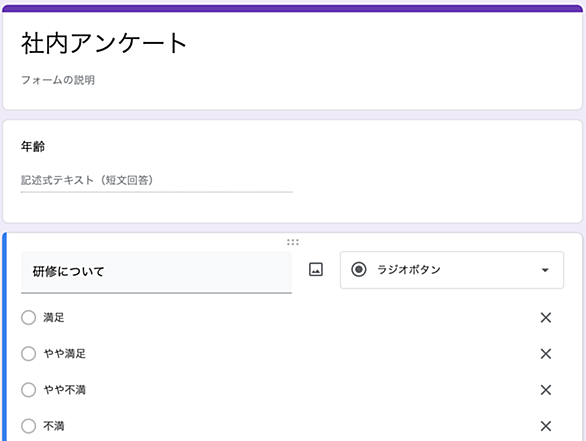Screen dimensions: 586x441
Task: Select the やや満足 radio button
Action: (x=28, y=354)
